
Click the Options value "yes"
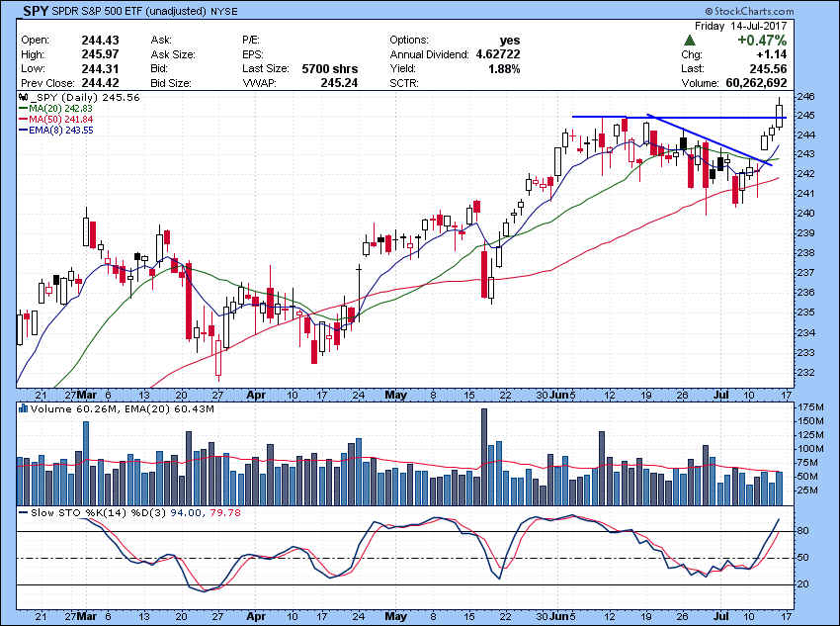(510, 41)
